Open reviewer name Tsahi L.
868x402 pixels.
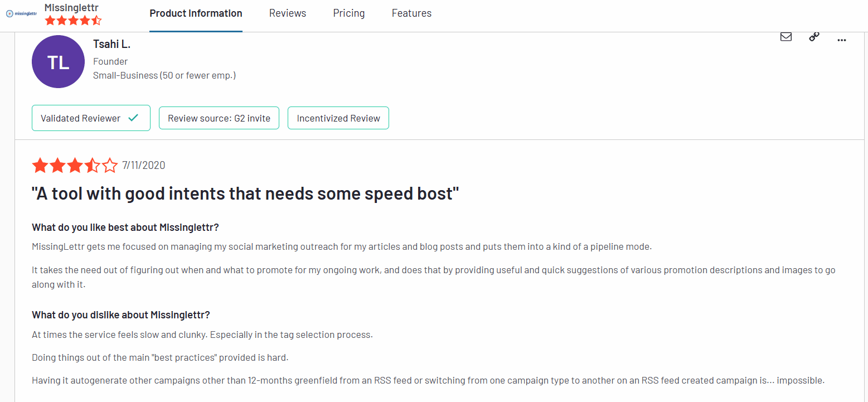111,45
